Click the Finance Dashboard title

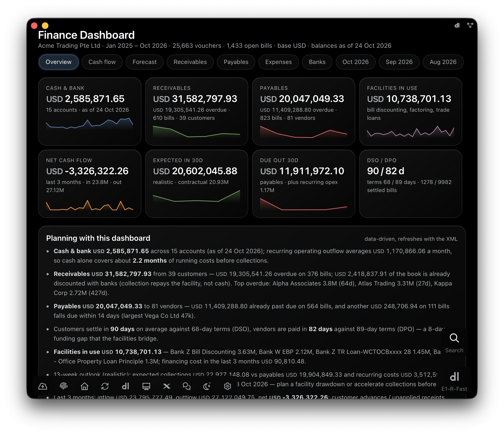(x=86, y=35)
